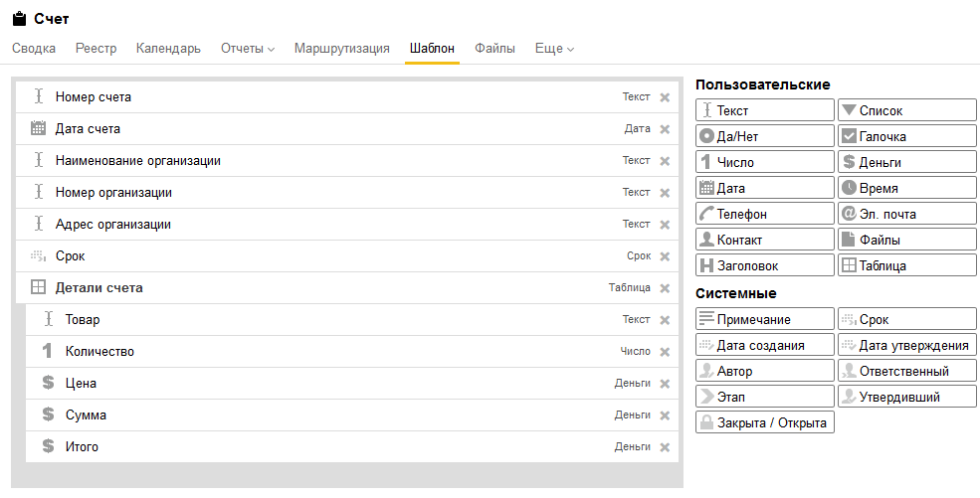Select the Дата счета field label
Image resolution: width=980 pixels, height=498 pixels.
click(x=88, y=129)
